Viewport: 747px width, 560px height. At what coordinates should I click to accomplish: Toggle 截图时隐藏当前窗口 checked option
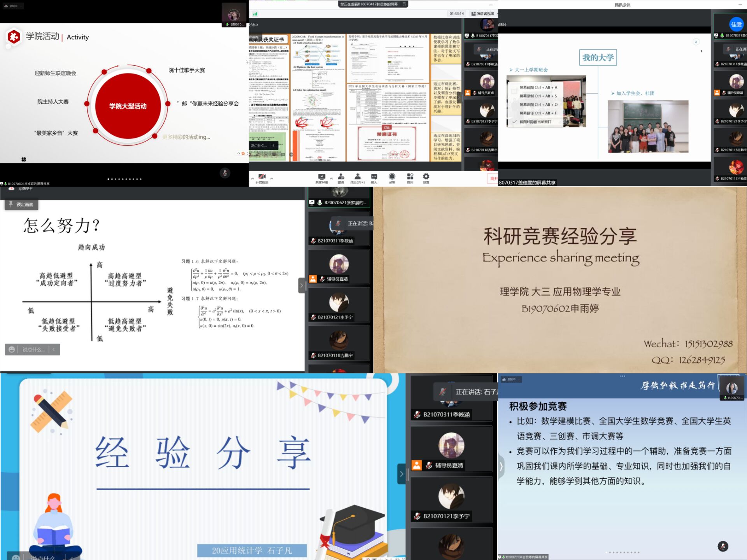point(535,122)
